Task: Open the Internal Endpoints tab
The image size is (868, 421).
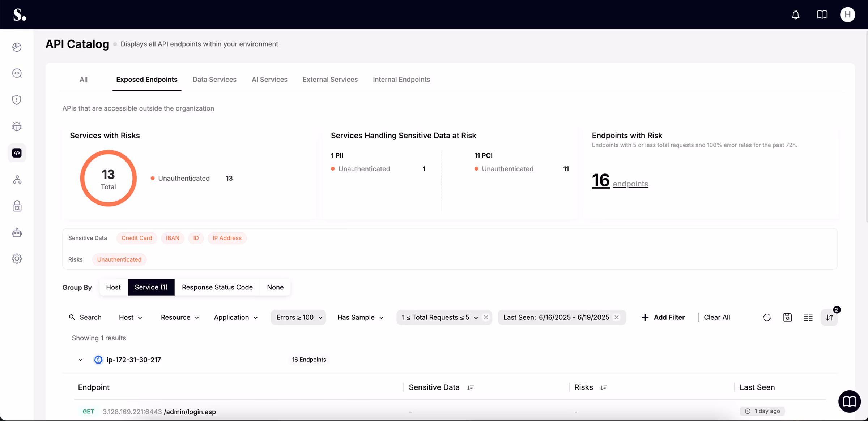Action: pyautogui.click(x=401, y=80)
